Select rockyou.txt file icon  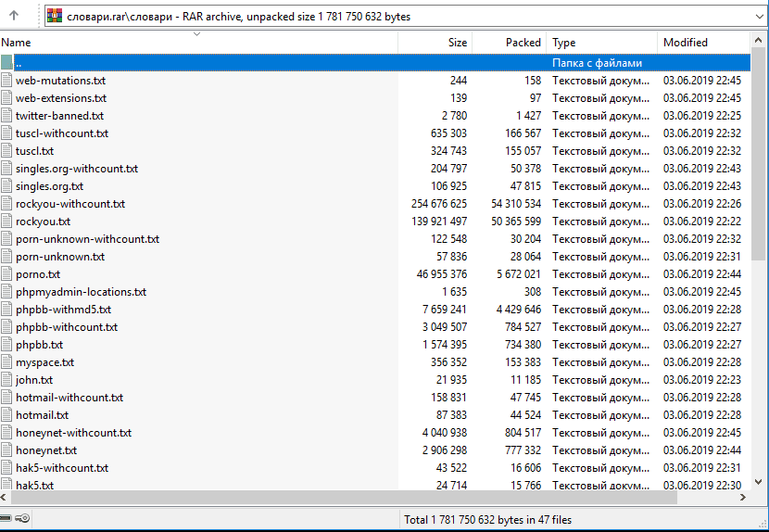[x=7, y=222]
